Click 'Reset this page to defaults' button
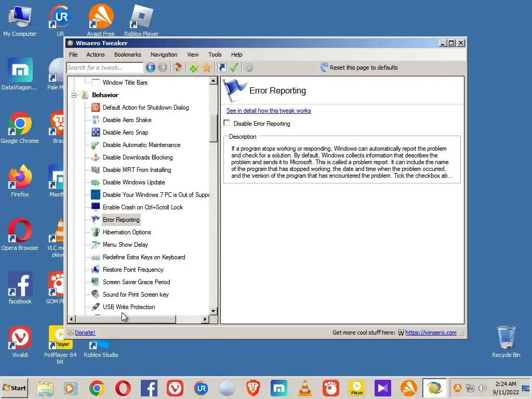Screen dimensions: 532x399 click(359, 68)
